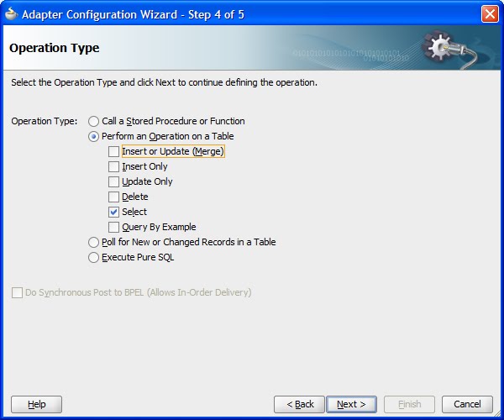
Task: Open the Help button
Action: (x=37, y=404)
